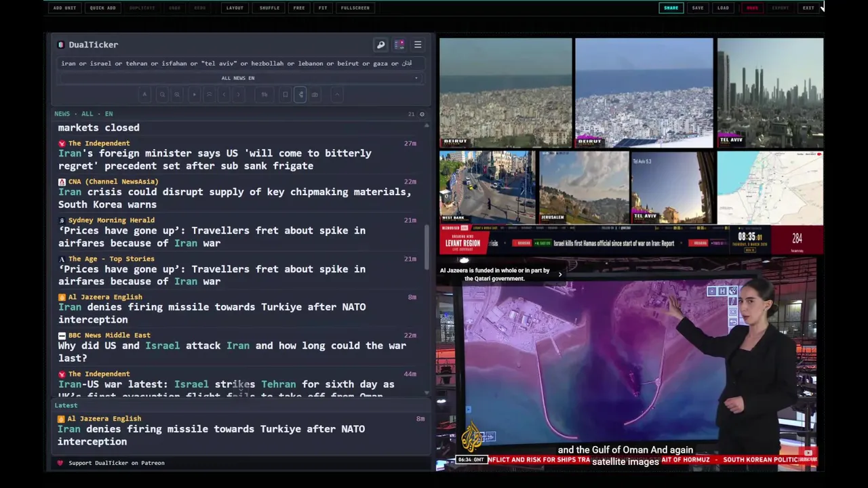
Task: Click the 'NEWS · ALL · EN' header
Action: click(83, 114)
